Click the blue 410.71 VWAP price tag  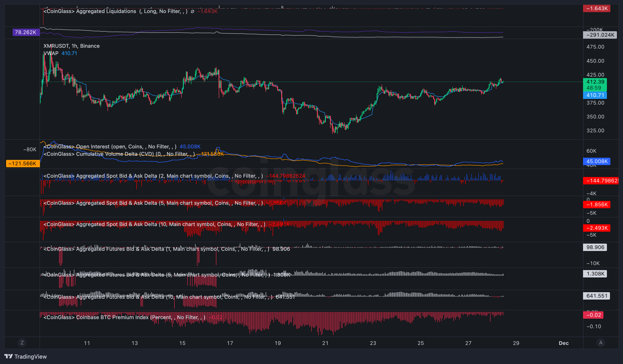pos(595,95)
